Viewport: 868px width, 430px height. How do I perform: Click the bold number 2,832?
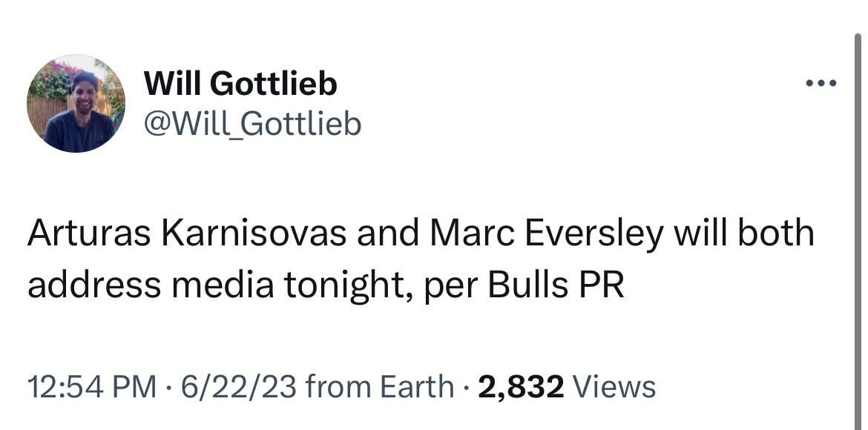click(x=521, y=386)
